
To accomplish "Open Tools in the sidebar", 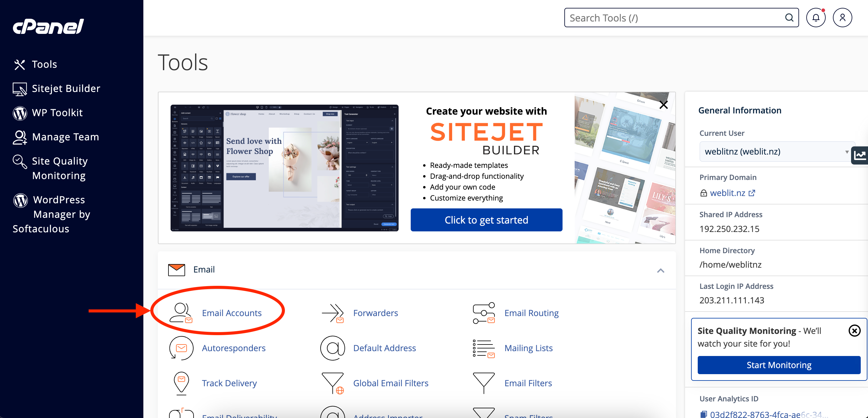I will (44, 64).
